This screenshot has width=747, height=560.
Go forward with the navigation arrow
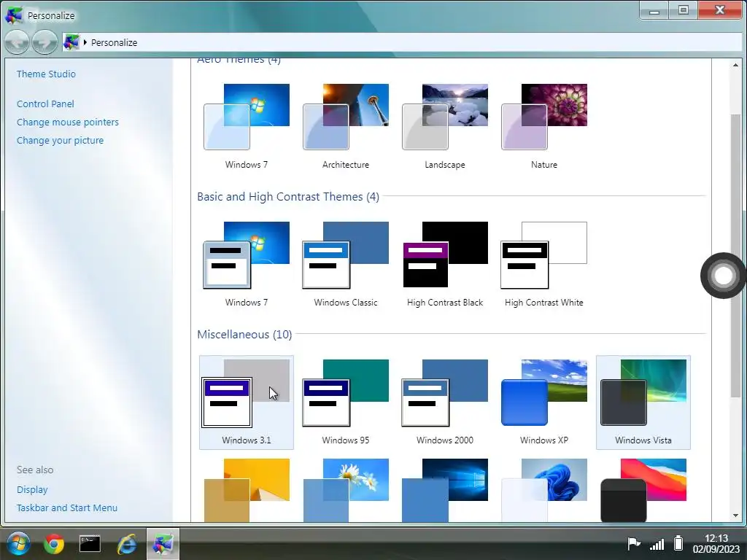pos(44,42)
